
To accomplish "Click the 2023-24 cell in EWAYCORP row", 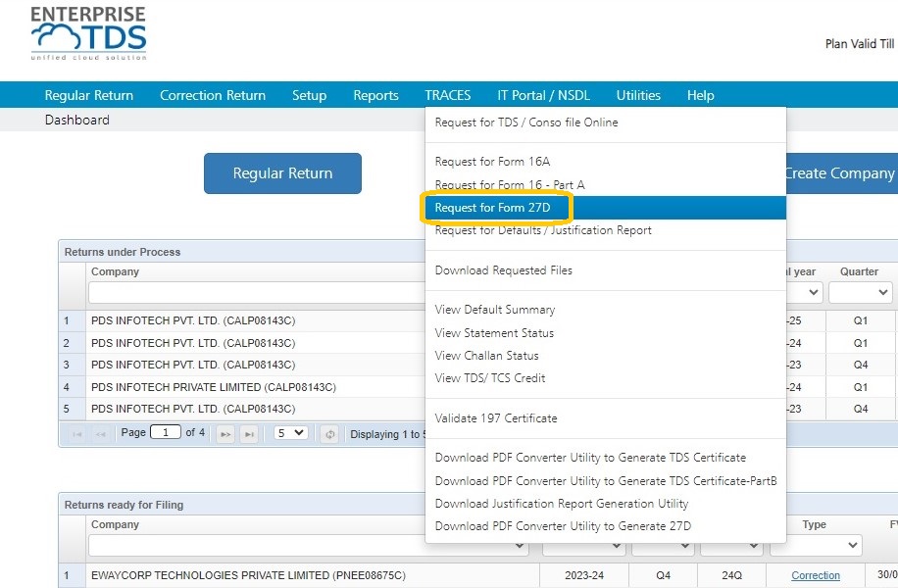I will [584, 575].
